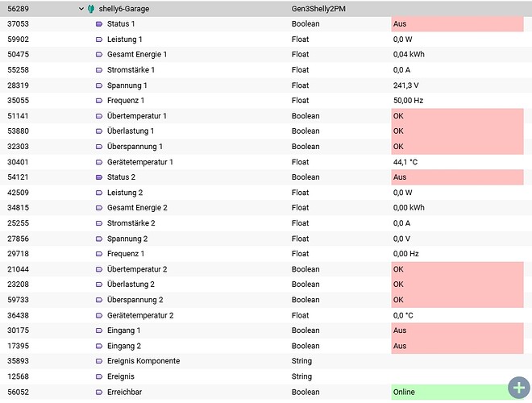Click the variable icon beside Status 2
This screenshot has height=403, width=532.
point(99,177)
